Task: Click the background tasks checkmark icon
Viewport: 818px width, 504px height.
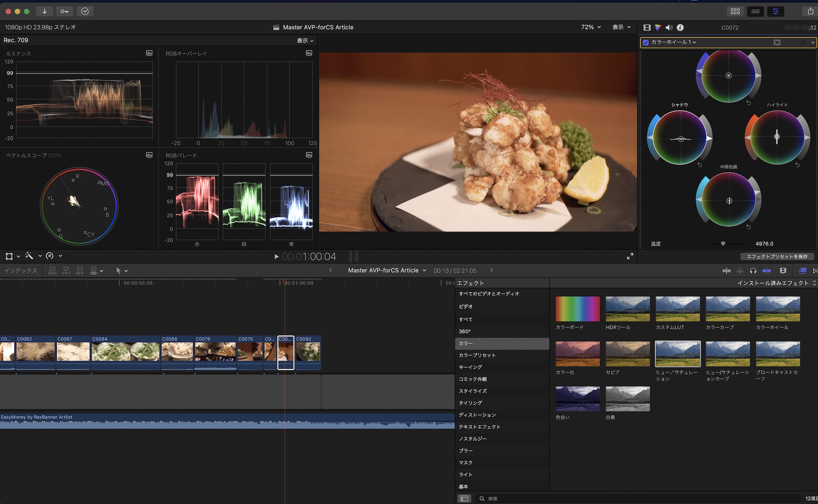Action: click(85, 11)
